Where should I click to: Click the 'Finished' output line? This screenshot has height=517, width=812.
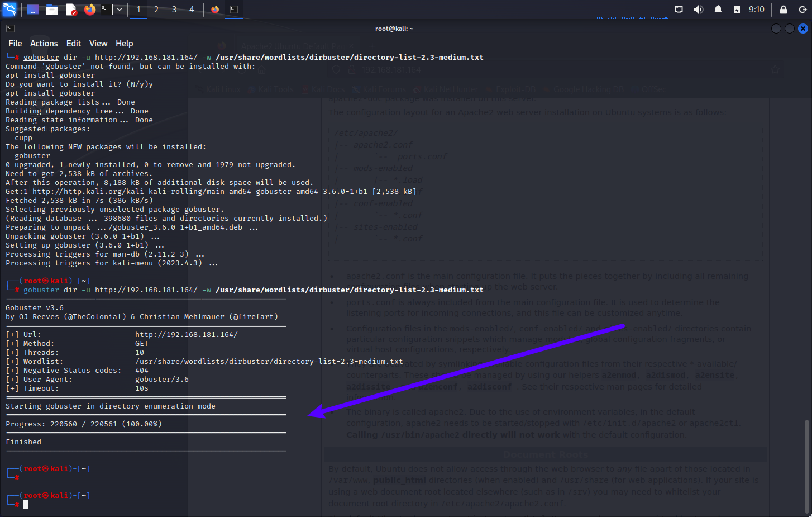[x=23, y=442]
